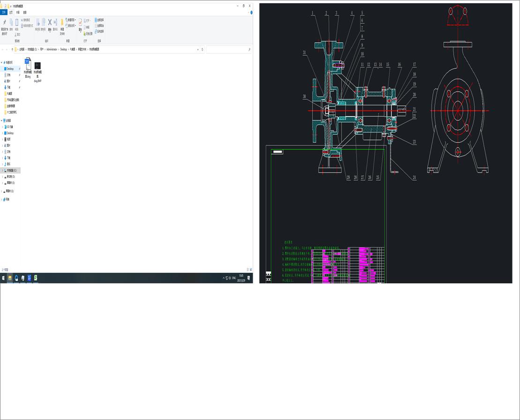Open the 文件 (File) menu
The image size is (520, 420).
[4, 12]
